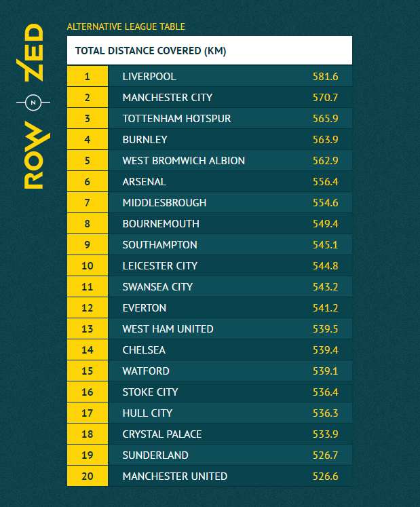The height and width of the screenshot is (507, 420).
Task: Click the compass N icon in the logo
Action: point(34,102)
